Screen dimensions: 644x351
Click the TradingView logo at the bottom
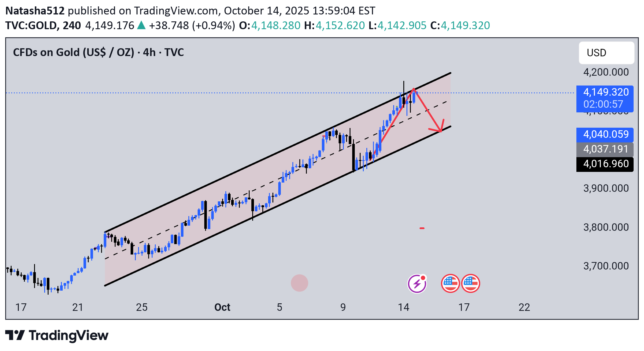coord(57,335)
